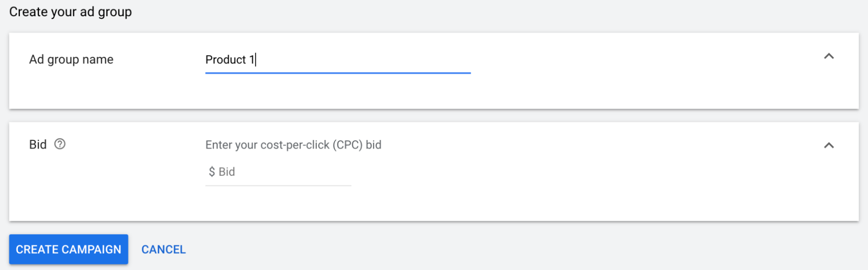Click the word "CAMPAIGN" on the blue button
Screen dimensions: 868x270
click(91, 250)
